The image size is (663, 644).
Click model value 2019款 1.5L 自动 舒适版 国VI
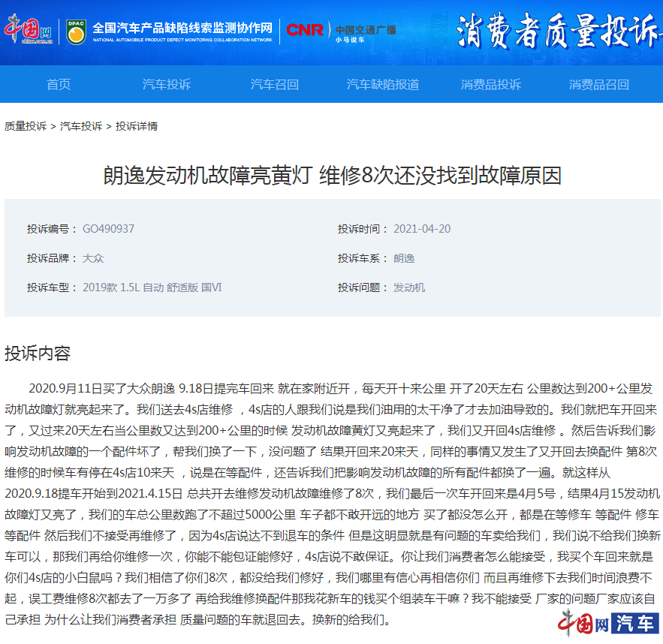click(152, 287)
